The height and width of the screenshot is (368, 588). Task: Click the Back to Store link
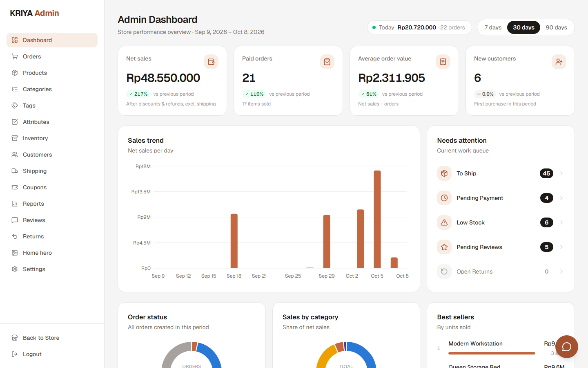pos(52,338)
